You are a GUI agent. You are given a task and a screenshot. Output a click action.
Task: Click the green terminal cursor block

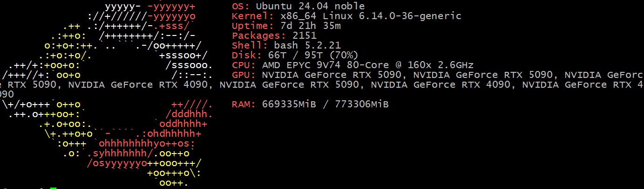pos(53,188)
